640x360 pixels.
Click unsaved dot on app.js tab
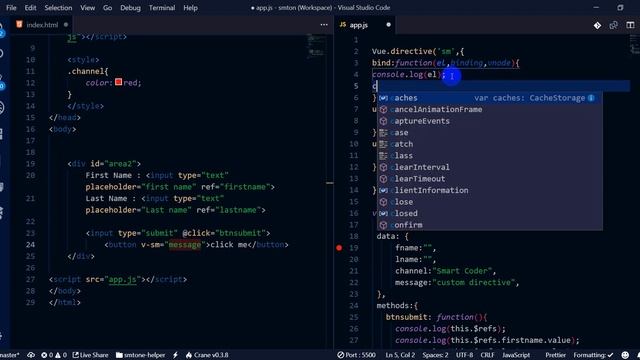(388, 25)
